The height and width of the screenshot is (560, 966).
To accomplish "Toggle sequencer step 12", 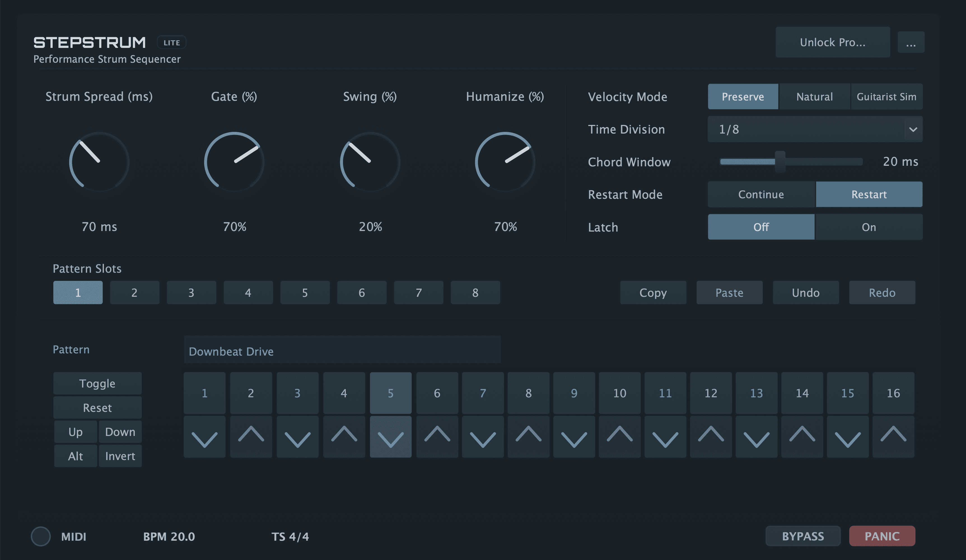I will (x=711, y=393).
